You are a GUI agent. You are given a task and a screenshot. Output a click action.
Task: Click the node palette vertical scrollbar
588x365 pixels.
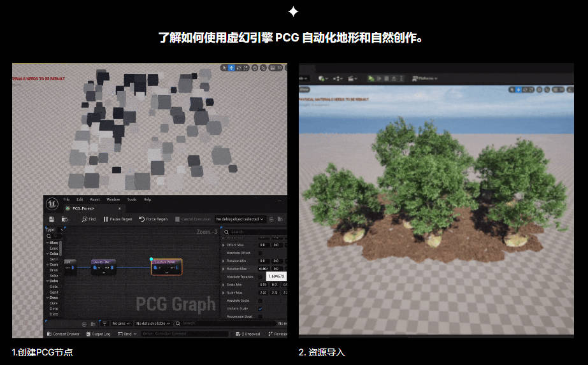click(61, 248)
